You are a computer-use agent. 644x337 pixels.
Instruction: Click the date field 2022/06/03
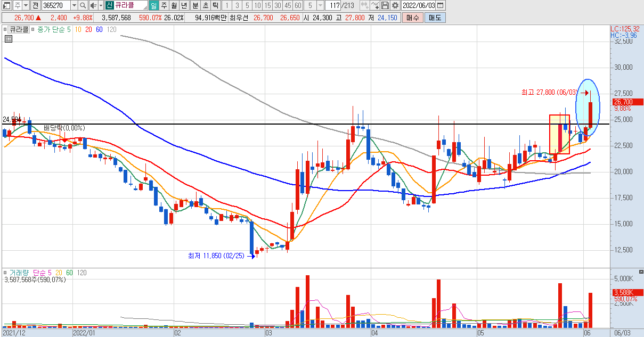coord(418,5)
